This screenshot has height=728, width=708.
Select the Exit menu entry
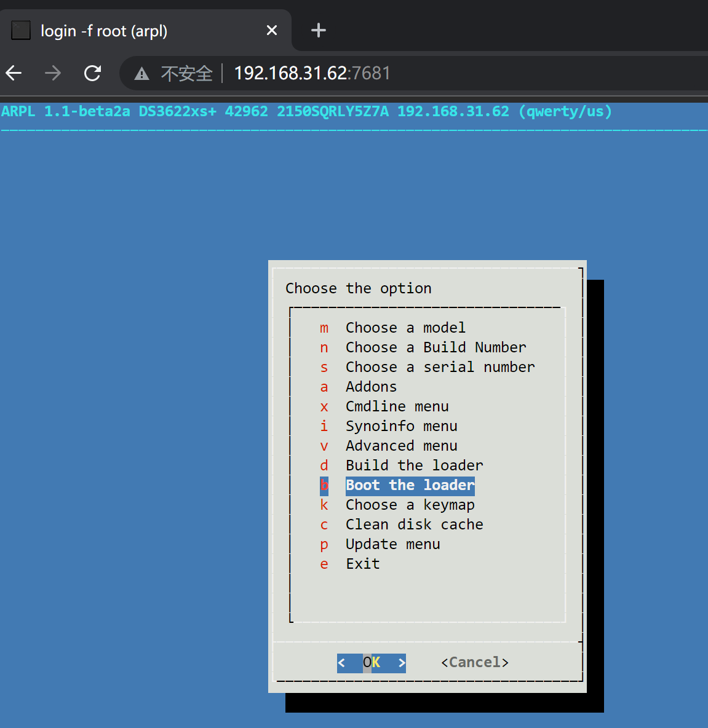point(362,563)
